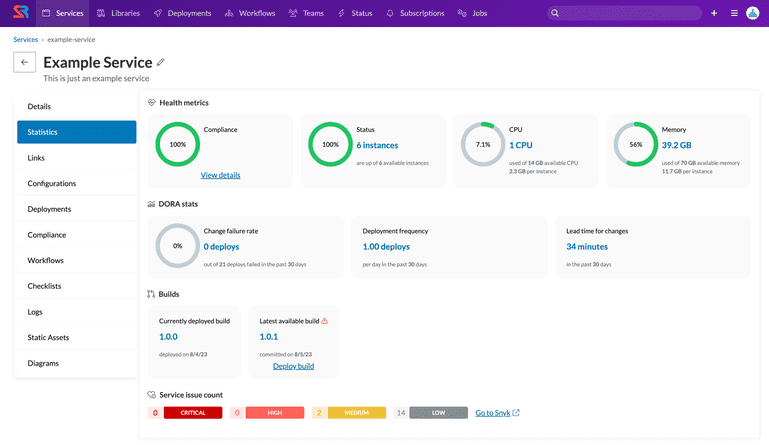
Task: Open Teams in the top navigation
Action: pos(306,13)
